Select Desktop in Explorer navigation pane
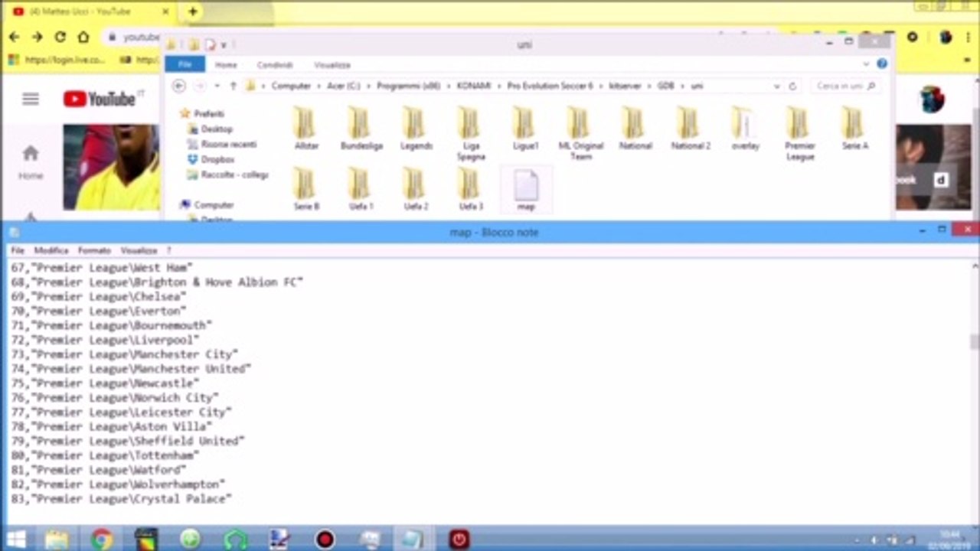Image resolution: width=980 pixels, height=551 pixels. pyautogui.click(x=217, y=129)
